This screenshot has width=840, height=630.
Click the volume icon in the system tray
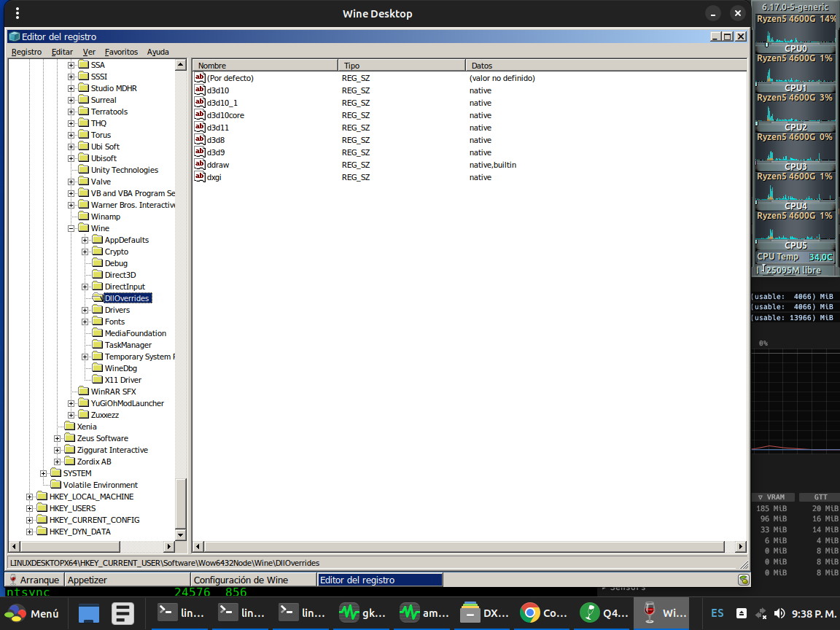tap(779, 613)
